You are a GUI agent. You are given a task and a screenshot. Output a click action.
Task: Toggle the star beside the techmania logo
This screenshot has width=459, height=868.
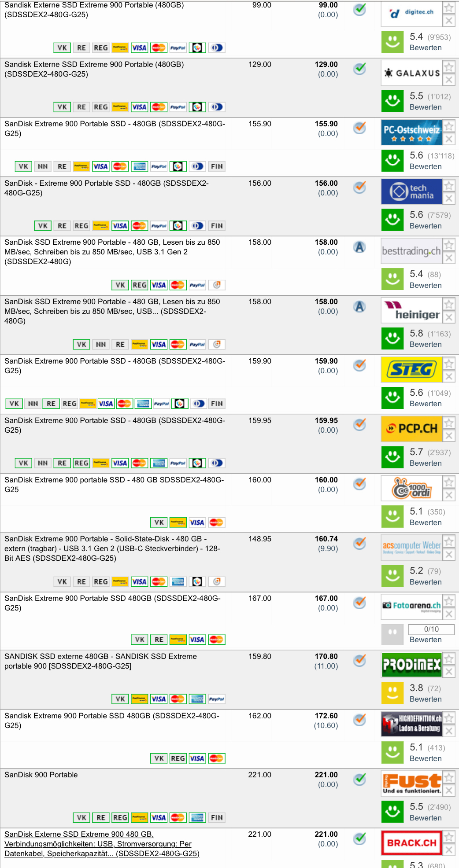[x=448, y=186]
